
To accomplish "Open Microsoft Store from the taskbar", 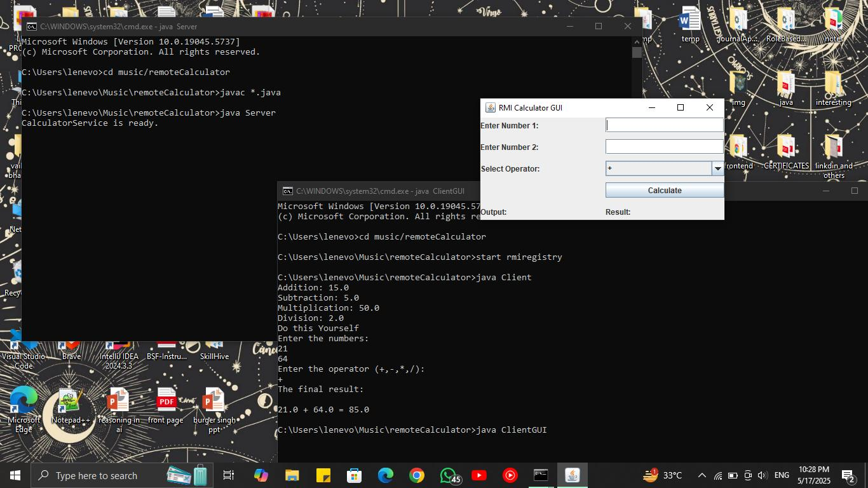I will [354, 475].
